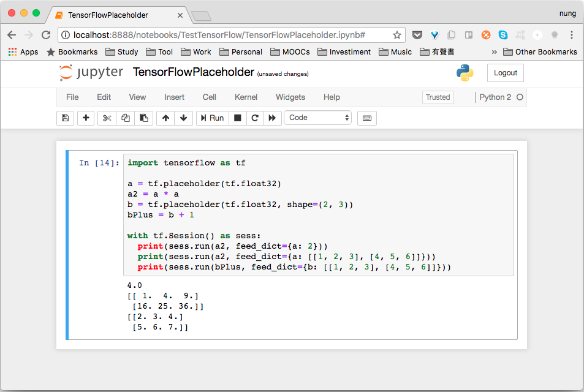This screenshot has height=392, width=584.
Task: Save notebook with floppy disk icon
Action: tap(65, 118)
